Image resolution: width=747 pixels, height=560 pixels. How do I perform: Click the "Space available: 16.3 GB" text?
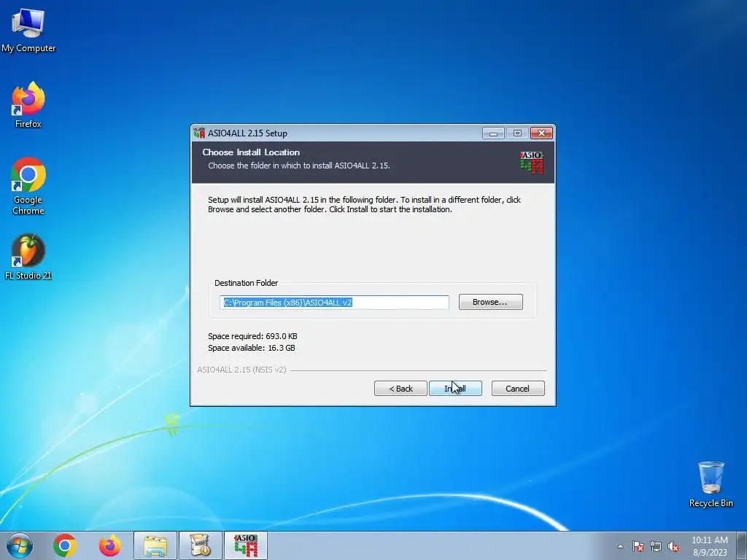click(x=252, y=348)
